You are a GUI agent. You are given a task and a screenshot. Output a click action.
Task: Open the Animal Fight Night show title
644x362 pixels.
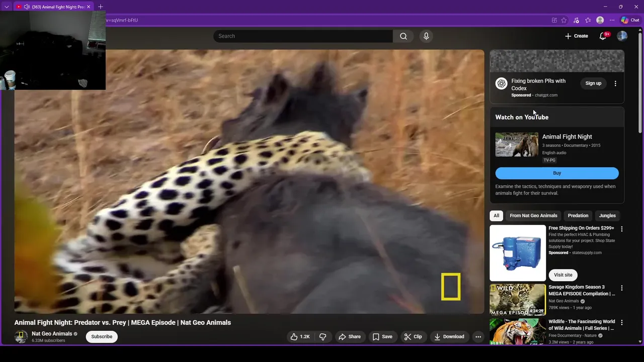click(567, 137)
